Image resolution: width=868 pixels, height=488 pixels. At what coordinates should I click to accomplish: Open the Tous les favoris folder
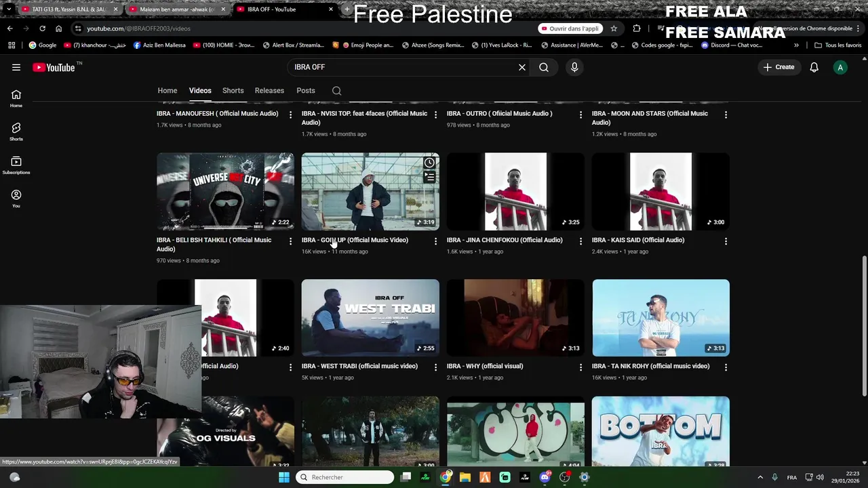[838, 45]
